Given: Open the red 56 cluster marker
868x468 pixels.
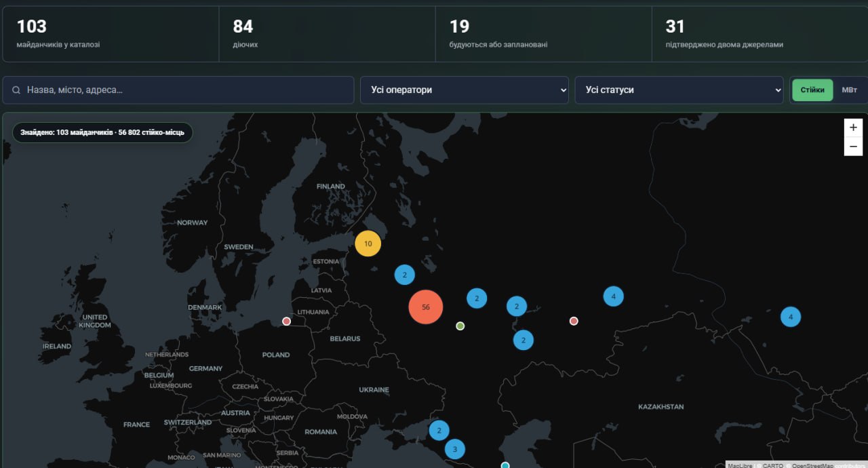Looking at the screenshot, I should (x=426, y=307).
